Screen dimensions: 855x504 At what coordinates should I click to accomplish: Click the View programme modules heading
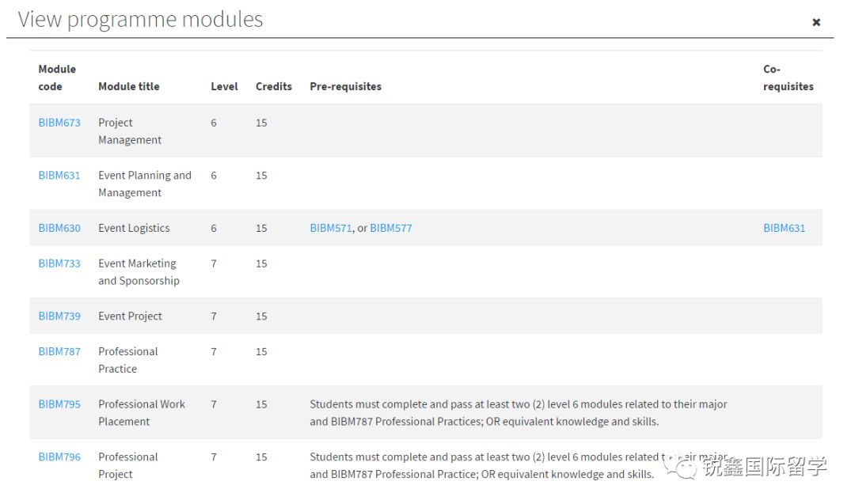pyautogui.click(x=140, y=20)
